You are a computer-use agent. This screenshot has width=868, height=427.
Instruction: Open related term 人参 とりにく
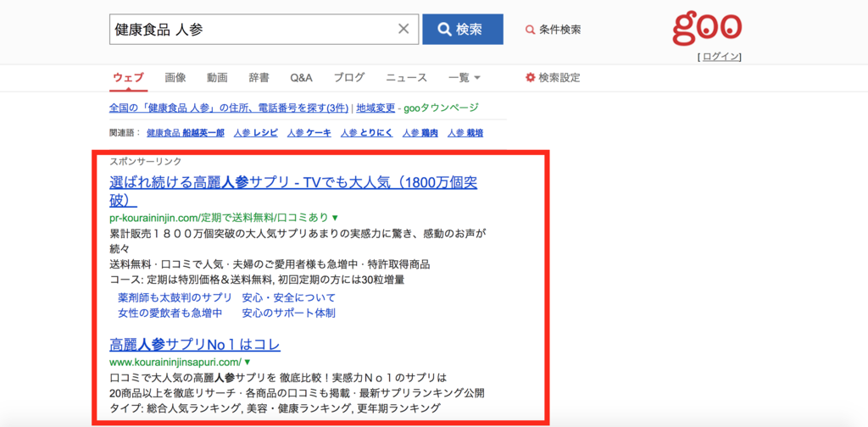(367, 133)
